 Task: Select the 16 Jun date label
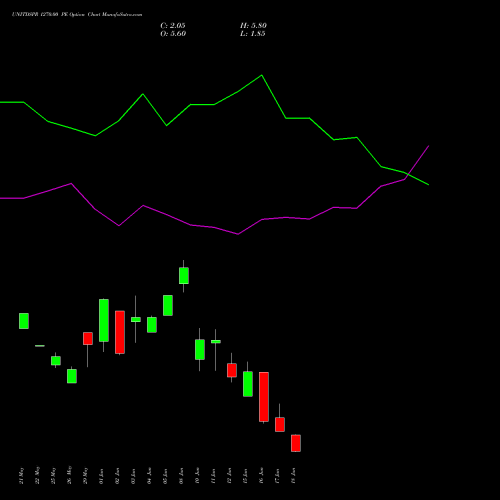pyautogui.click(x=262, y=476)
